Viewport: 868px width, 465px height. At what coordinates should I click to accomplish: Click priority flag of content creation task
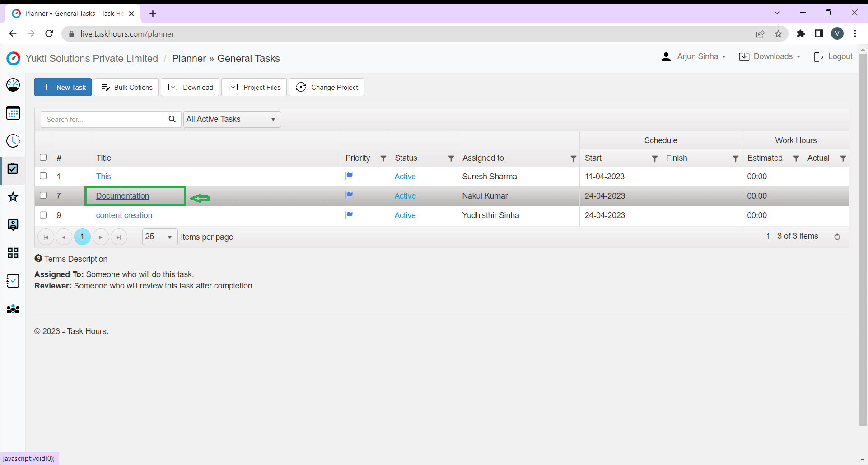point(349,215)
